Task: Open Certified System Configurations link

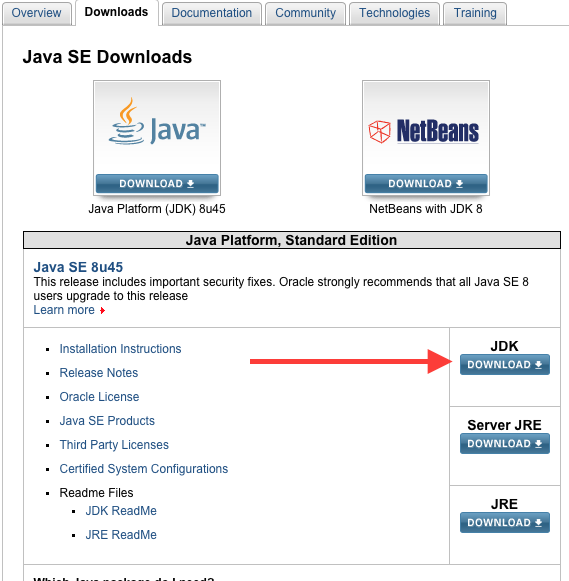Action: coord(144,469)
